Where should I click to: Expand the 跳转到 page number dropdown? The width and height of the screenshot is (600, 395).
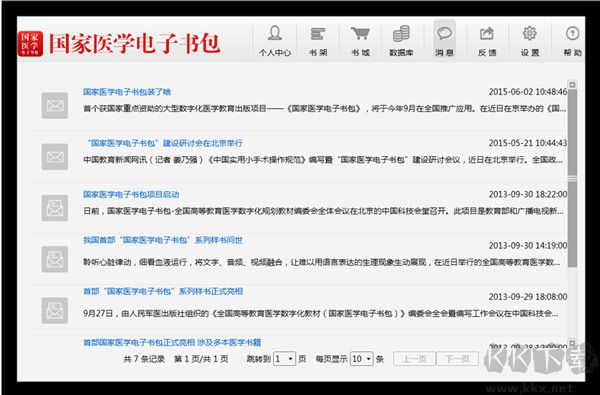284,359
